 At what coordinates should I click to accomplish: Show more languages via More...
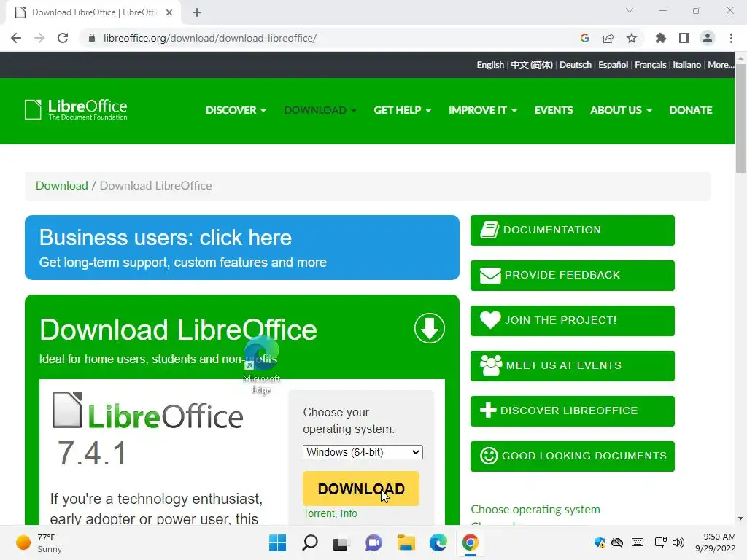point(720,65)
